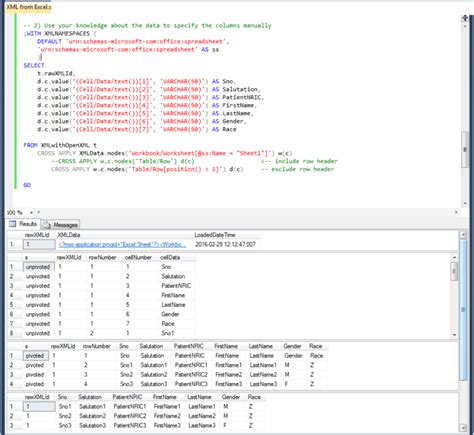Click the cellData column header
The height and width of the screenshot is (435, 474).
(170, 257)
